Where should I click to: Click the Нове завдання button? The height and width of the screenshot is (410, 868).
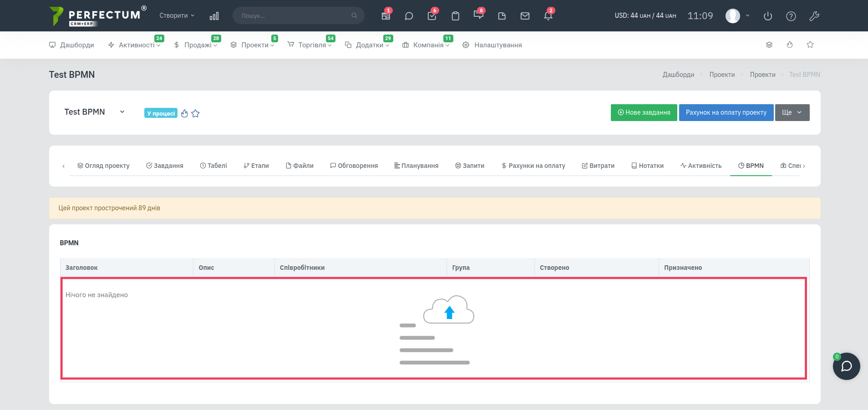(x=644, y=112)
